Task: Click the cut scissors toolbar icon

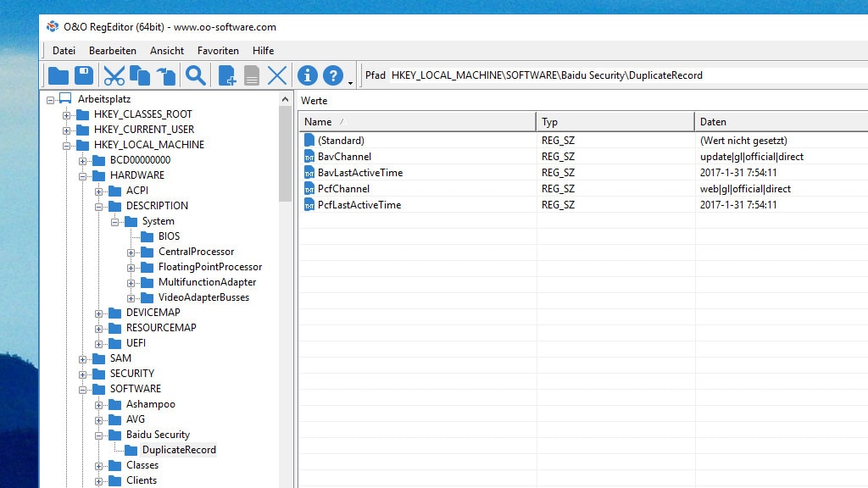Action: click(114, 75)
